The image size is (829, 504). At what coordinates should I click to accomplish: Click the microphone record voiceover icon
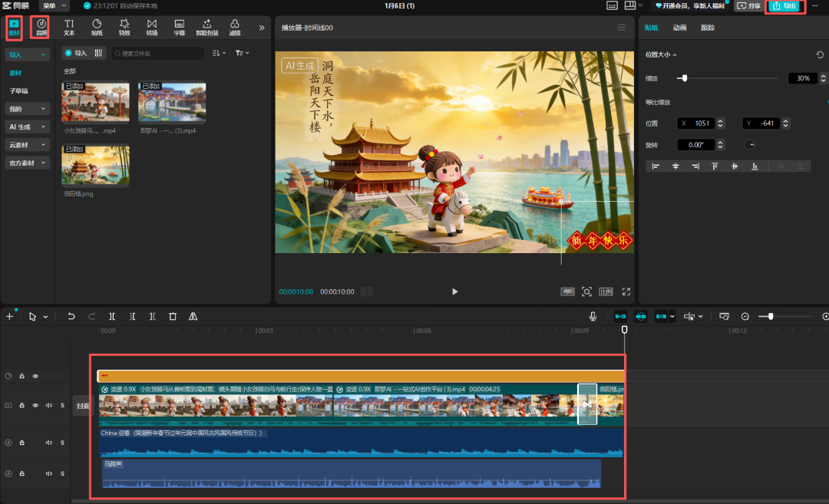pyautogui.click(x=593, y=316)
